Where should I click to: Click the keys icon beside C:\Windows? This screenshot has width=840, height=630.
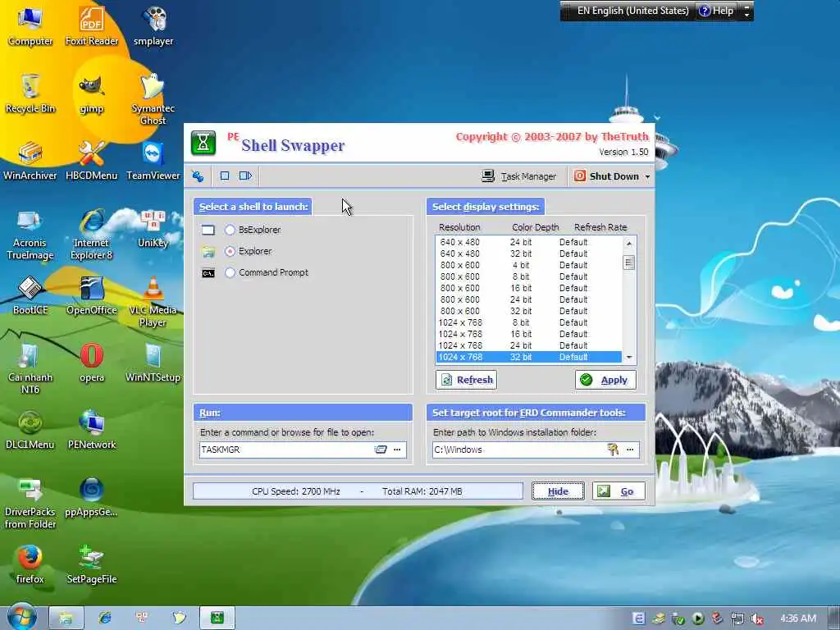[612, 450]
